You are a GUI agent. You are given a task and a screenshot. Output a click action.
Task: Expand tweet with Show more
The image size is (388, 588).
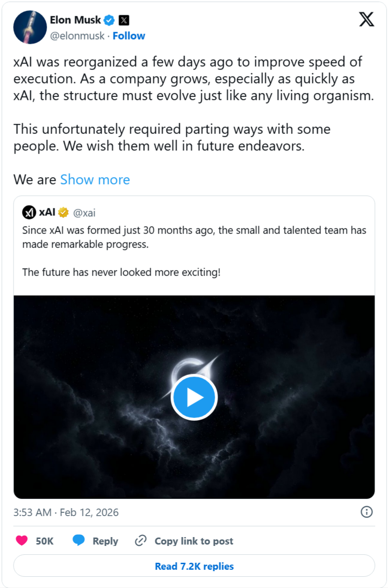pos(95,180)
